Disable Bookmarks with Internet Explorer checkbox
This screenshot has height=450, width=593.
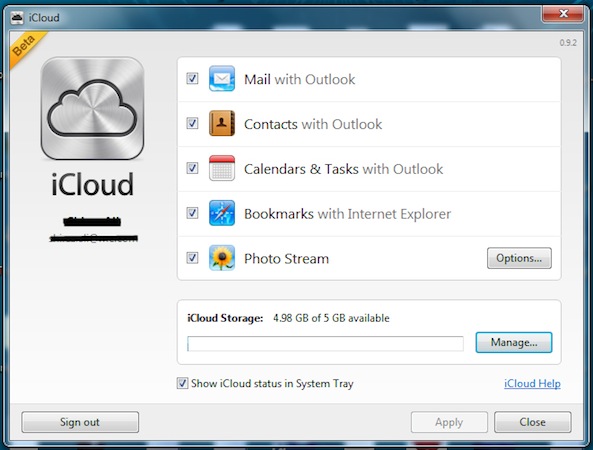point(192,213)
